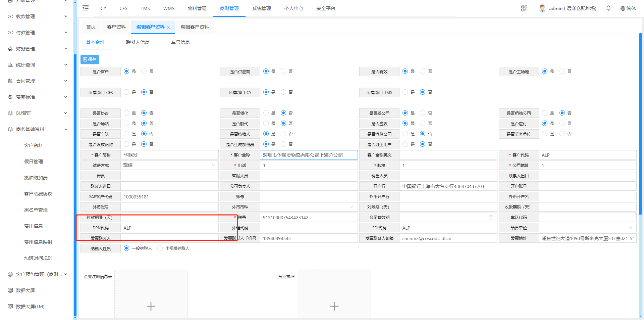The image size is (644, 320).
Task: Select 是 for 所属部门-CFS
Action: pos(126,92)
